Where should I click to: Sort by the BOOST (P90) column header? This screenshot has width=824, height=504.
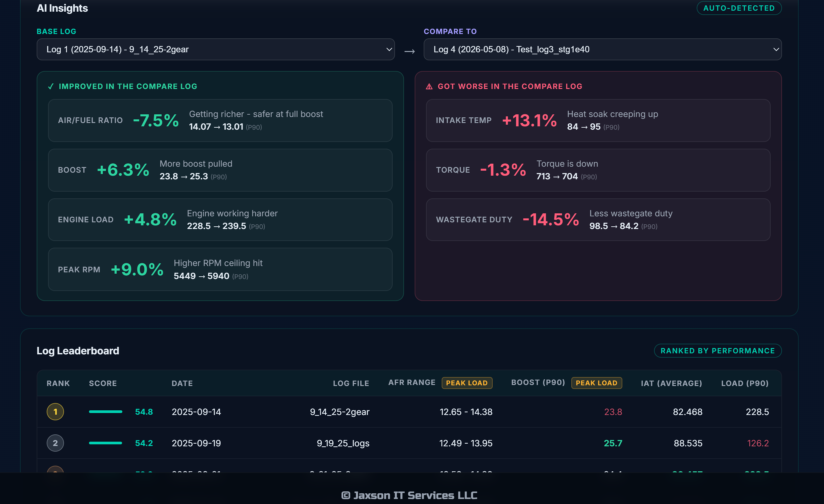point(538,383)
